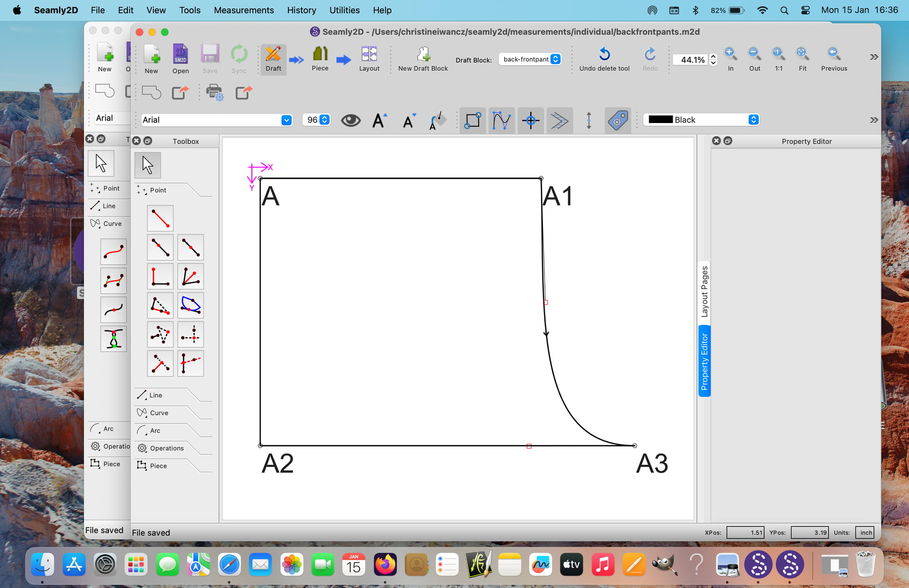Screen dimensions: 909x588
Task: Toggle the axis origin crosshair button
Action: click(530, 120)
